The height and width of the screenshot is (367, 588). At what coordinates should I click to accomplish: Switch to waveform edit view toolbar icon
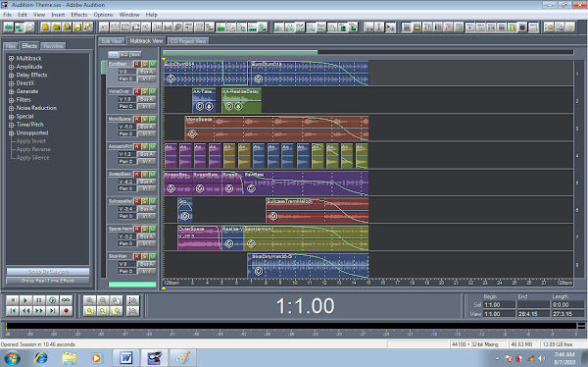(8, 27)
